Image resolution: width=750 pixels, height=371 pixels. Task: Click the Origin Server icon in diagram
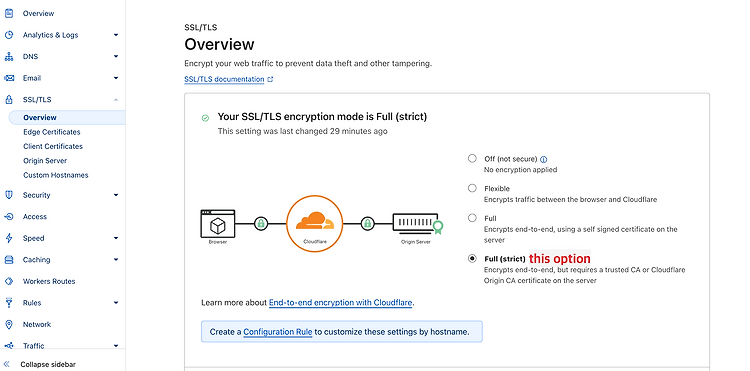pos(418,224)
